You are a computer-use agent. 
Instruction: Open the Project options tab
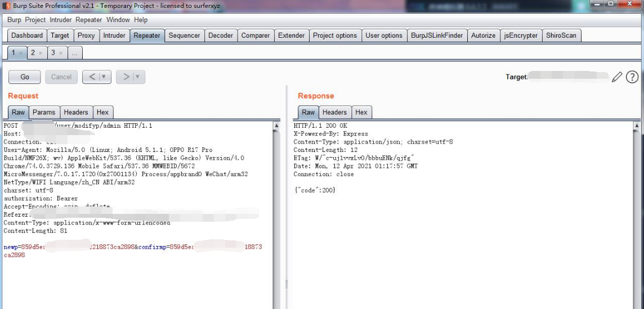pyautogui.click(x=335, y=35)
